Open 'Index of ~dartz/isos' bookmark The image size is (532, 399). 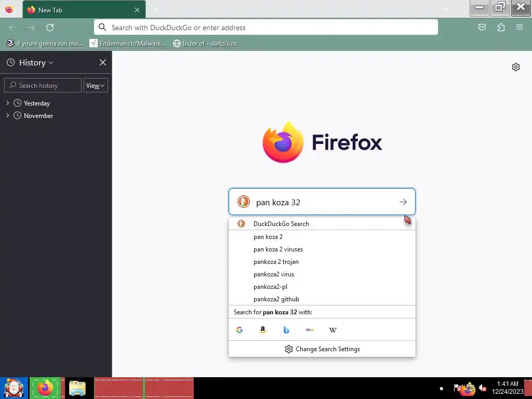[x=205, y=44]
